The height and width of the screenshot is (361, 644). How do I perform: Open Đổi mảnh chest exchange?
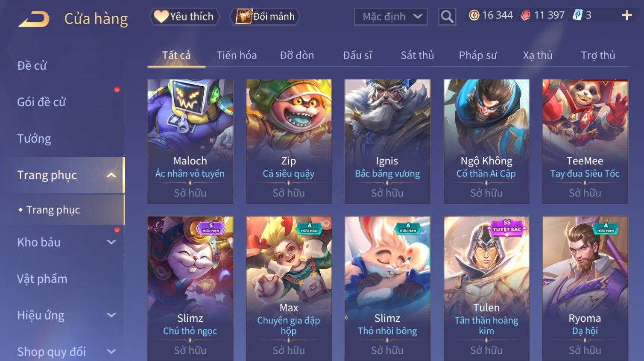click(x=265, y=17)
